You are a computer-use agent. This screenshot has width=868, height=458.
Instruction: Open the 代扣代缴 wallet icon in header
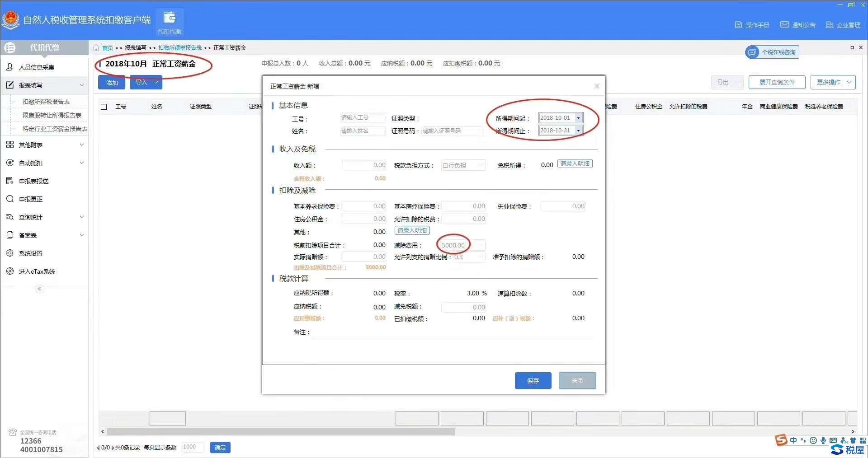pos(170,22)
